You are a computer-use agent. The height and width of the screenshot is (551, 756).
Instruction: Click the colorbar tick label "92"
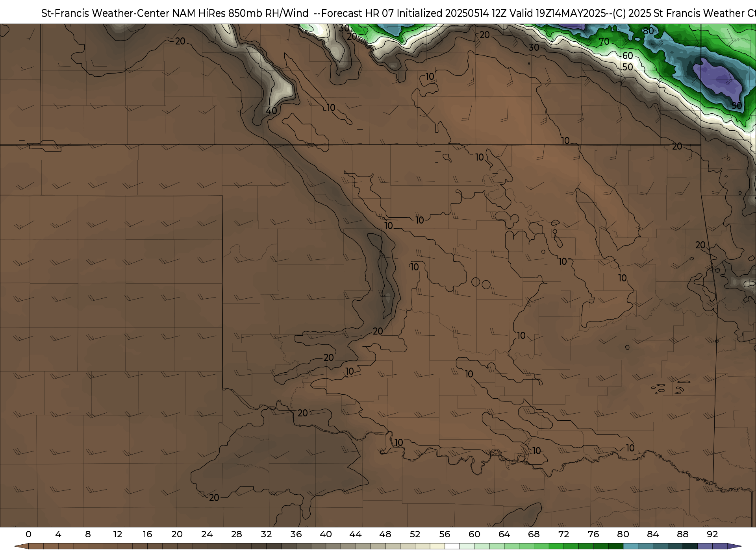712,534
